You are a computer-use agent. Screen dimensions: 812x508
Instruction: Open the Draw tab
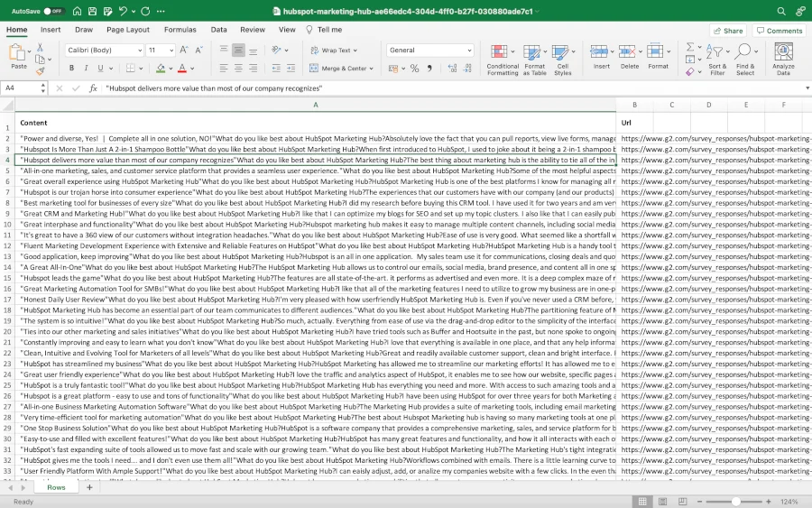pyautogui.click(x=84, y=30)
